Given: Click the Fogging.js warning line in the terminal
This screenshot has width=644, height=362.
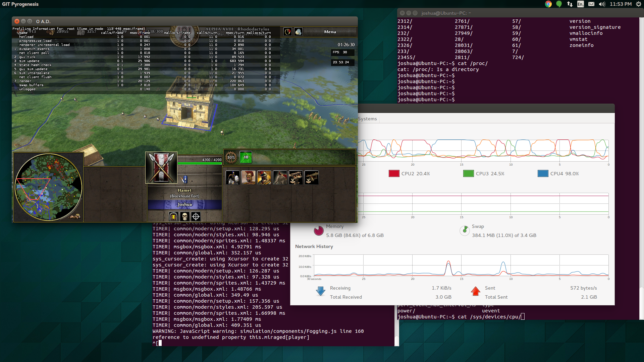Looking at the screenshot, I should tap(258, 331).
